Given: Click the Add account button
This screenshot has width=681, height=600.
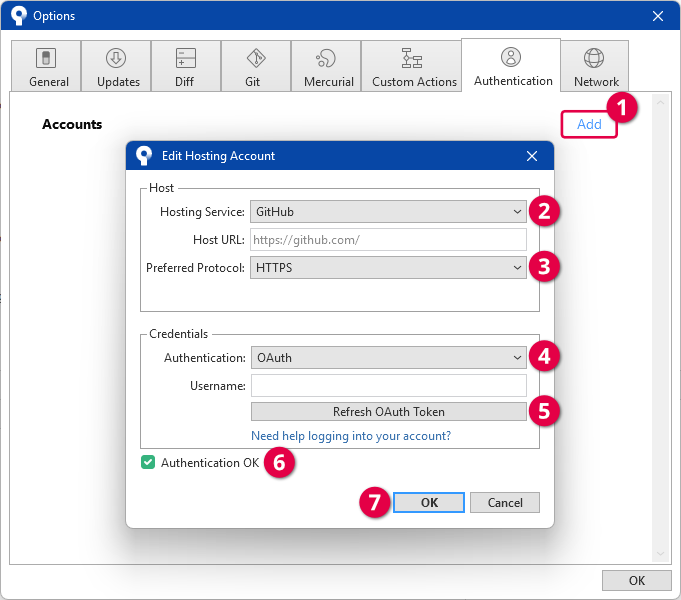Looking at the screenshot, I should coord(589,124).
